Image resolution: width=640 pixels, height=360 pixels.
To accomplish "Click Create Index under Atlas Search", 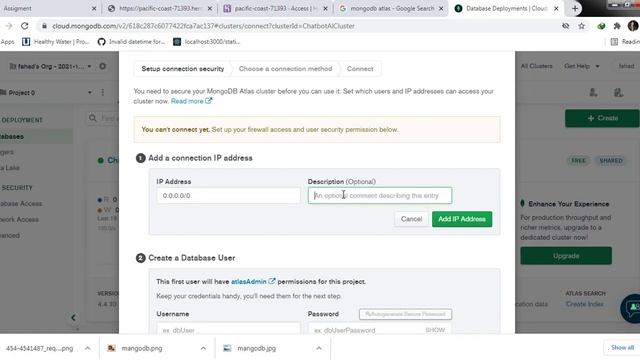I will pyautogui.click(x=584, y=304).
